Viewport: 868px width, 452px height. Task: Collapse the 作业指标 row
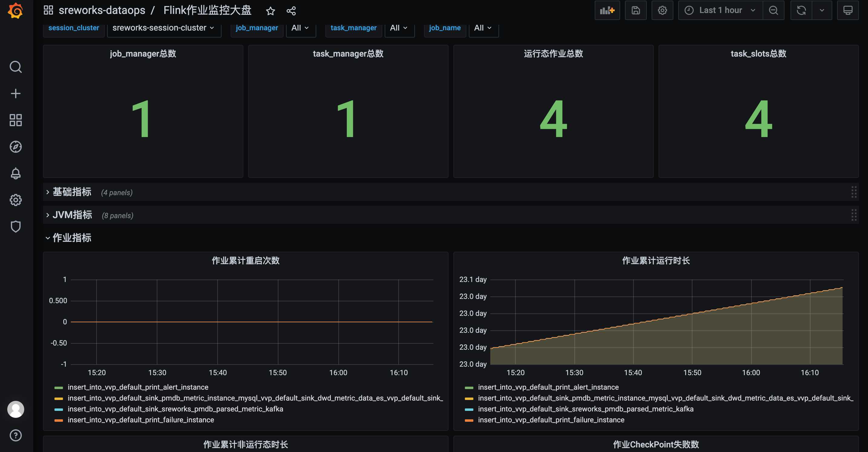coord(72,238)
